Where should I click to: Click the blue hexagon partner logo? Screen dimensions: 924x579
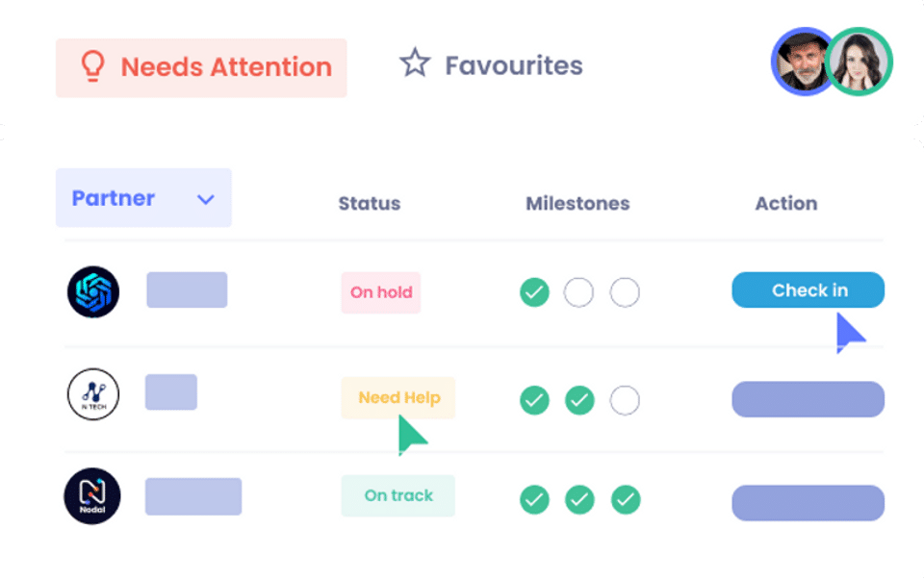[93, 291]
